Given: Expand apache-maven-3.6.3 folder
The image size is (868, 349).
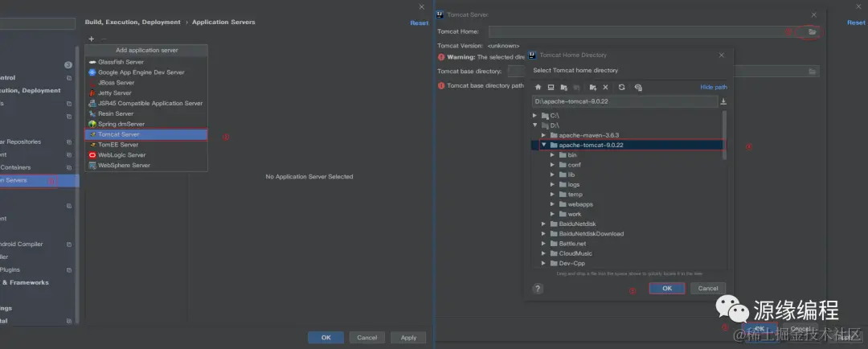Looking at the screenshot, I should (543, 135).
